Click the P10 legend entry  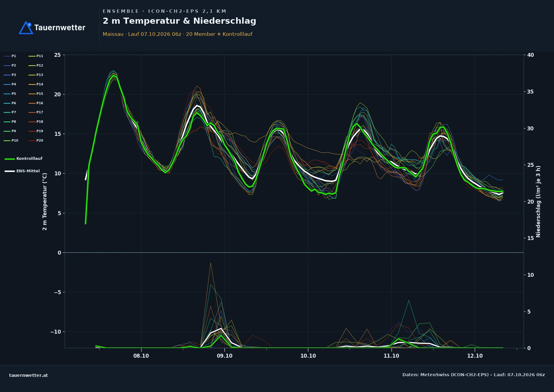pyautogui.click(x=11, y=140)
